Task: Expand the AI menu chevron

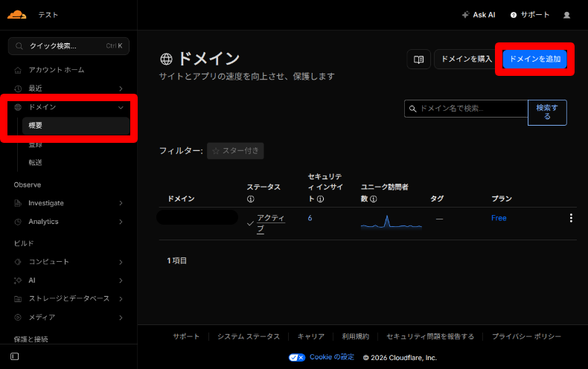Action: point(121,280)
